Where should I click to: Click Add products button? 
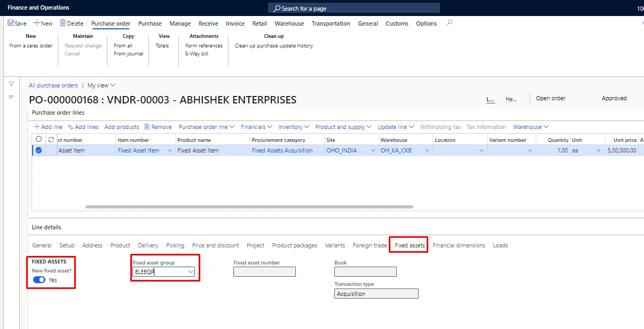[x=122, y=127]
